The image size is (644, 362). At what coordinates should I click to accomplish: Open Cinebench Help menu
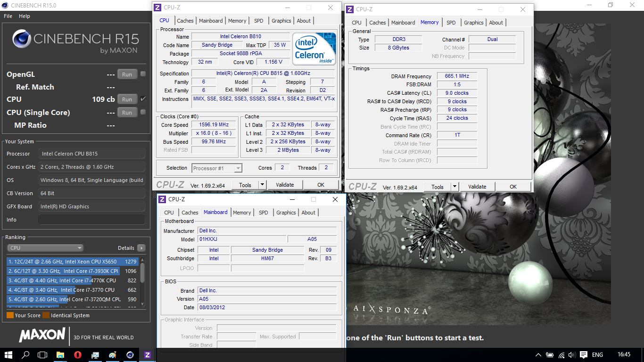click(25, 16)
